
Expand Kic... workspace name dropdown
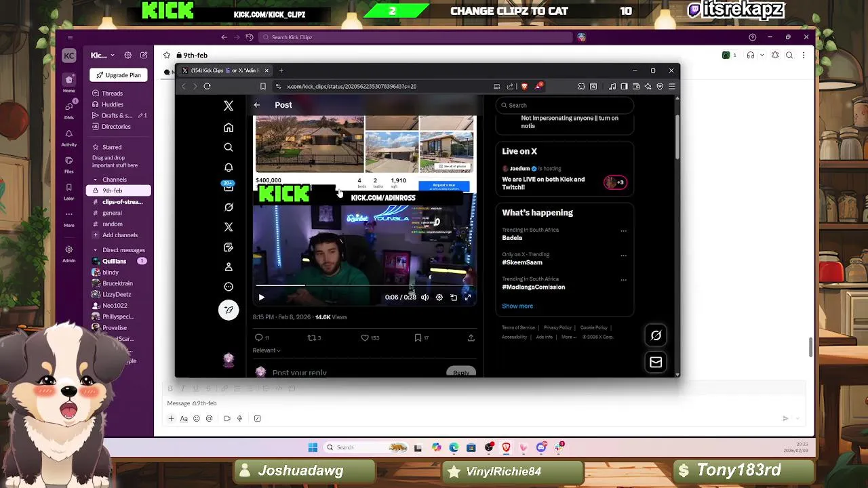102,55
